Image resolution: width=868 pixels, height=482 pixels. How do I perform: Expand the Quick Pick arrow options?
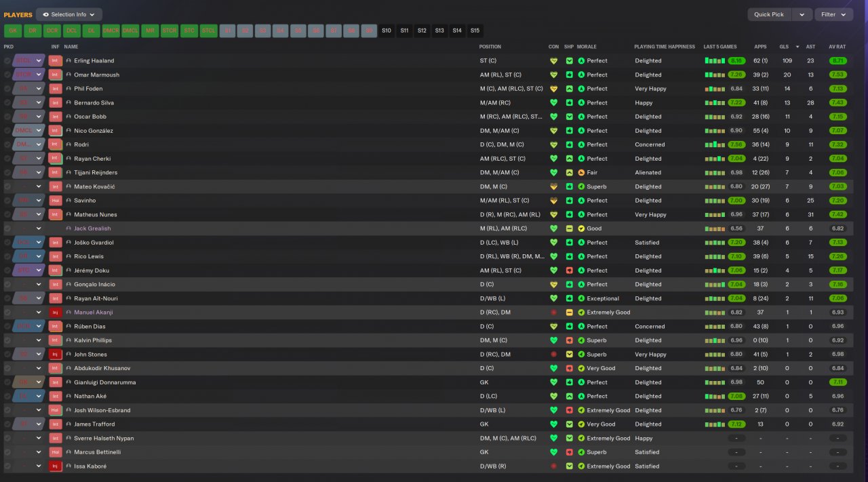click(802, 14)
